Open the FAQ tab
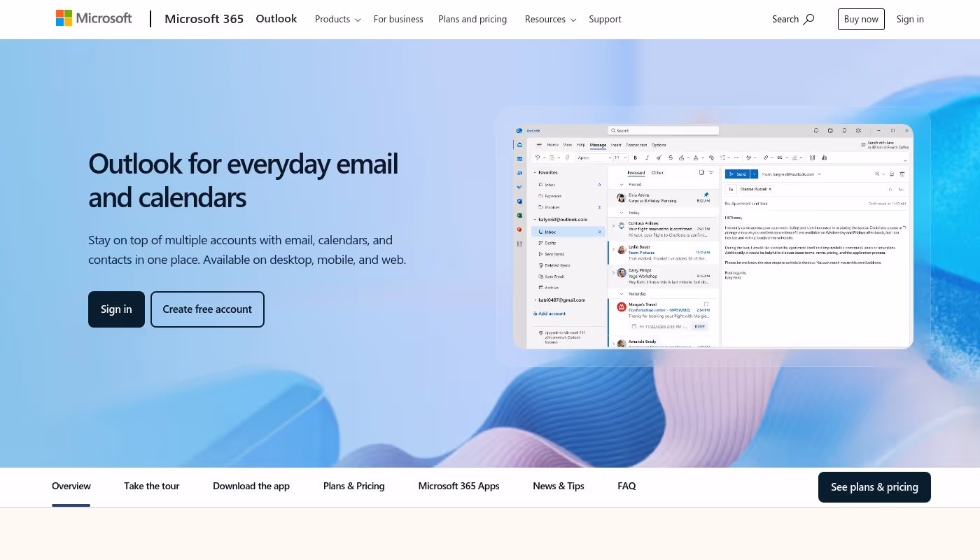 626,486
